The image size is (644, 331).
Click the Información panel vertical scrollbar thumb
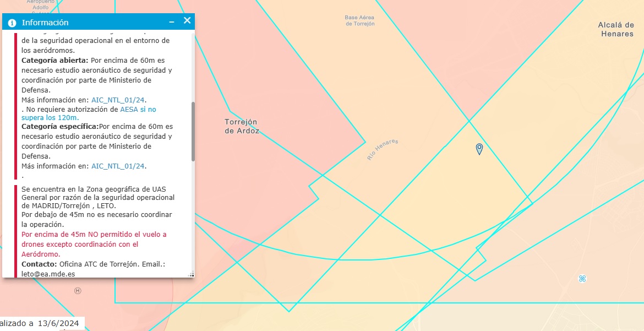tap(193, 131)
